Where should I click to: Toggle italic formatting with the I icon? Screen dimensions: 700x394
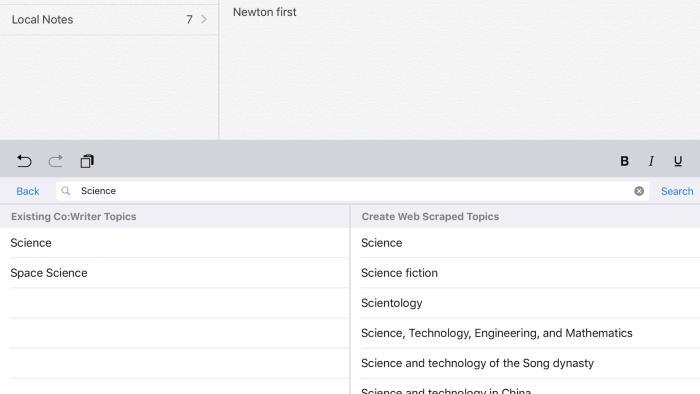[651, 161]
